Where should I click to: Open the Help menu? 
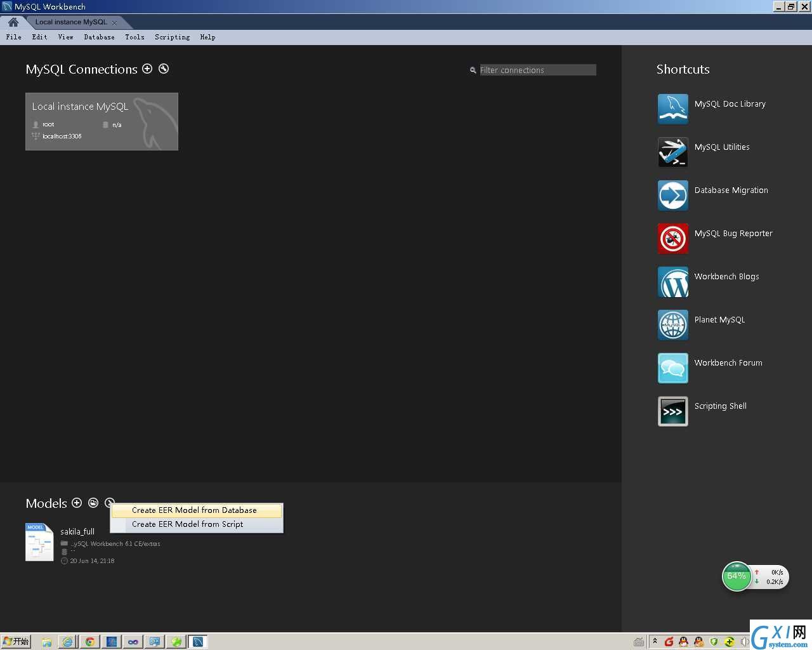[208, 37]
